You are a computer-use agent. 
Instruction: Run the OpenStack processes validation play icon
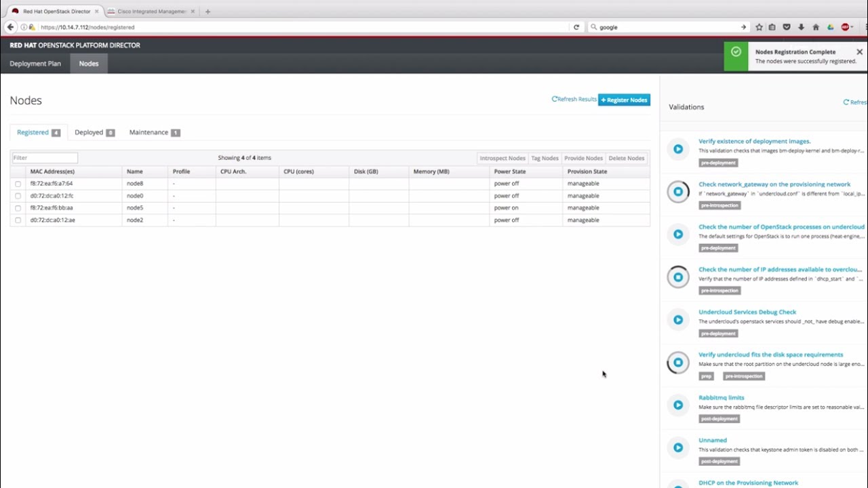(678, 235)
